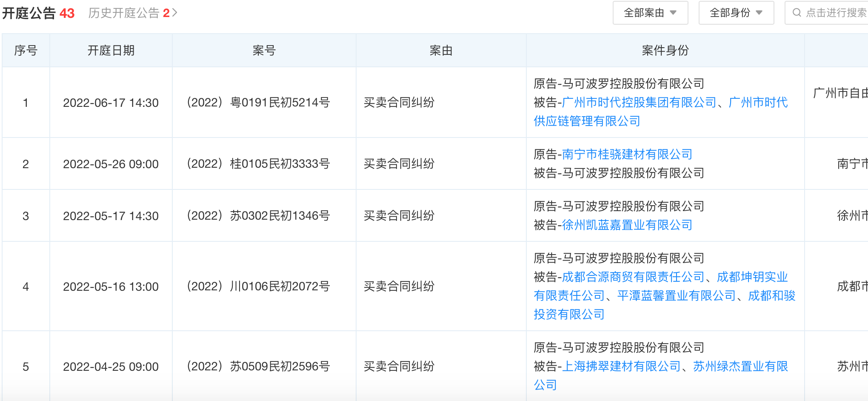Viewport: 868px width, 401px height.
Task: Click the 案件身份 column header
Action: coord(665,51)
